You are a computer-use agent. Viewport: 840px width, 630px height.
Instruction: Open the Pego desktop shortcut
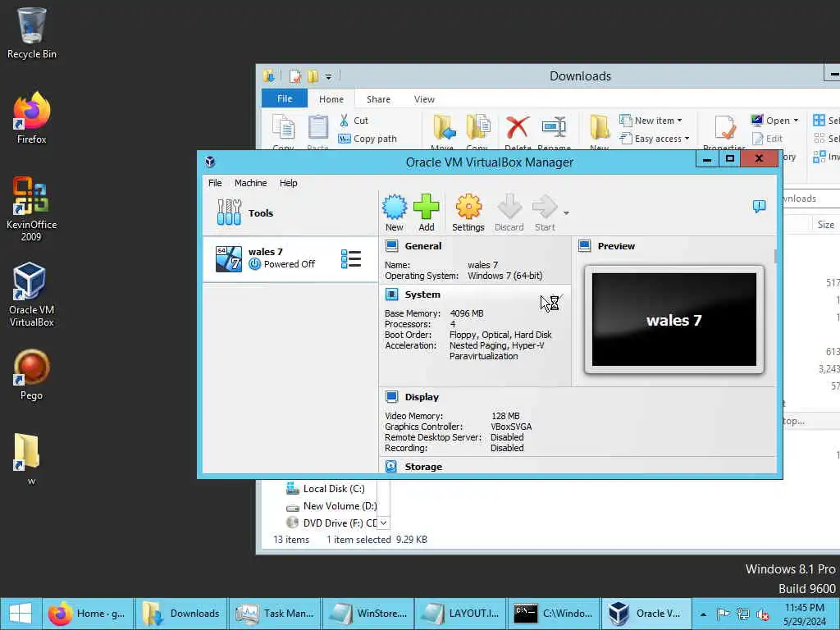(32, 374)
